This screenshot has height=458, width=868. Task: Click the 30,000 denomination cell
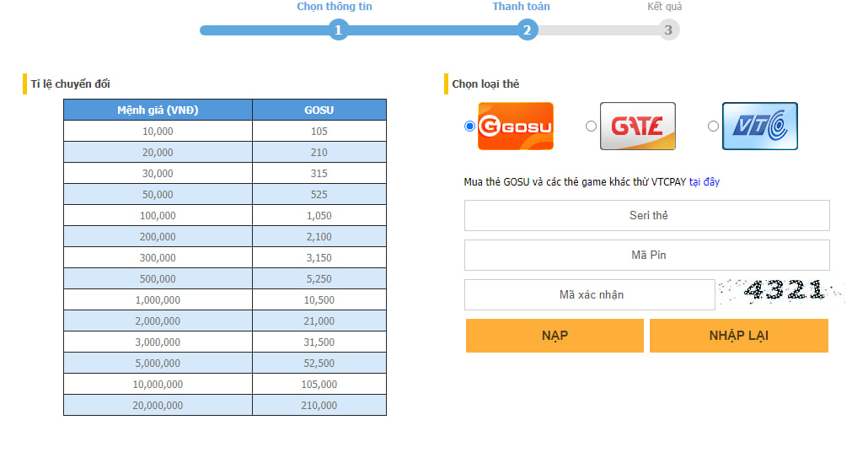158,174
